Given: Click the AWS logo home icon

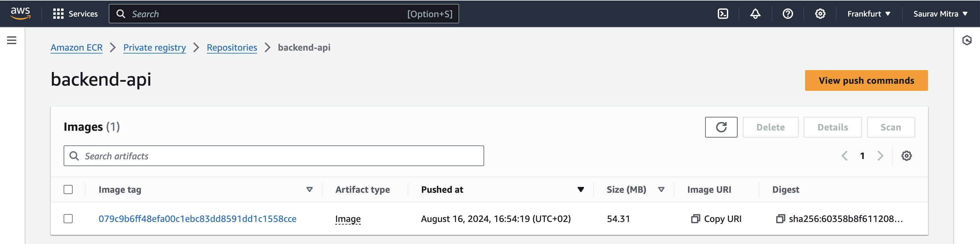Looking at the screenshot, I should (20, 13).
